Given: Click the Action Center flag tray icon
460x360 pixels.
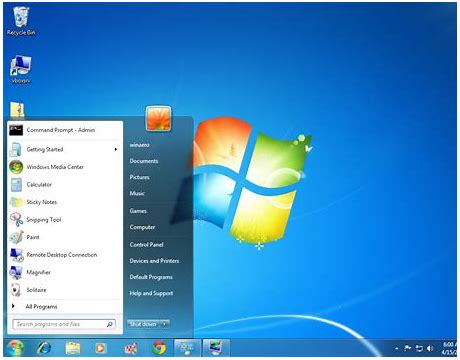Looking at the screenshot, I should pyautogui.click(x=407, y=348).
